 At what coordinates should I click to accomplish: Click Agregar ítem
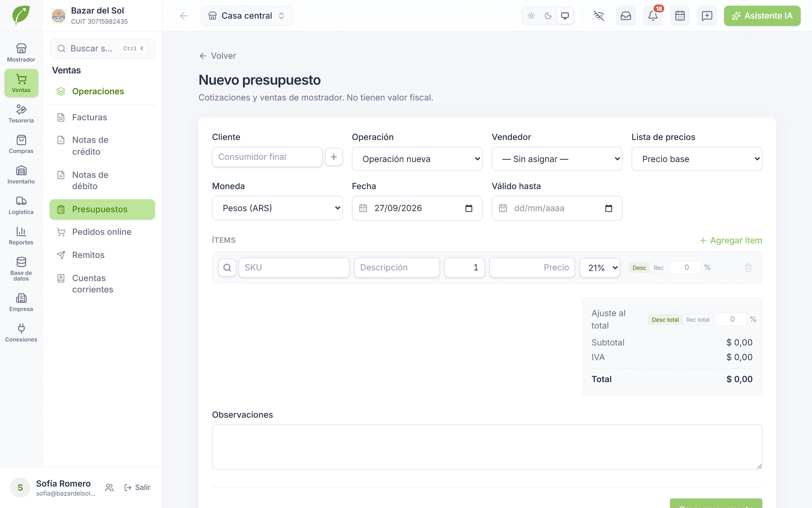[731, 240]
